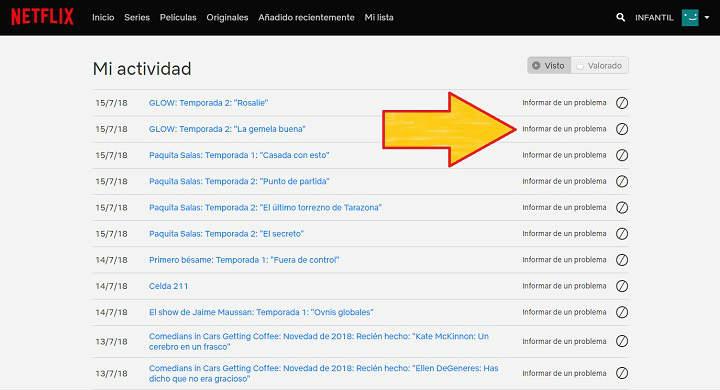Click the Netflix logo
This screenshot has width=720, height=390.
pos(42,17)
